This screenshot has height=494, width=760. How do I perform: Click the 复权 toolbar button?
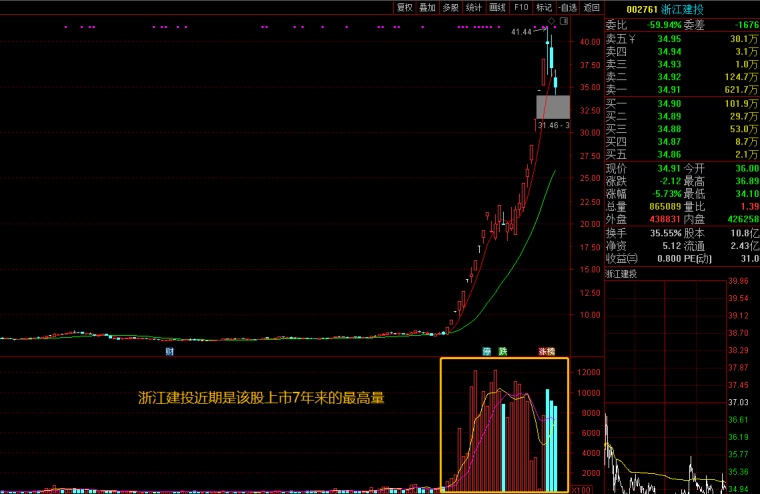(404, 7)
